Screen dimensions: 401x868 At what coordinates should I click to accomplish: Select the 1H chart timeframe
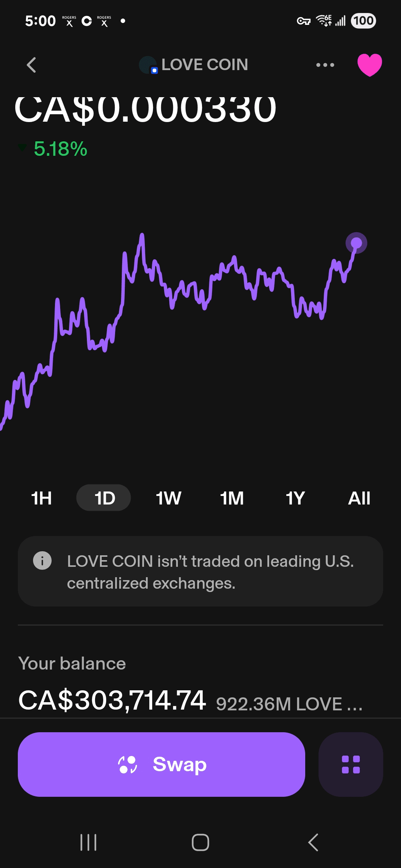pos(41,498)
